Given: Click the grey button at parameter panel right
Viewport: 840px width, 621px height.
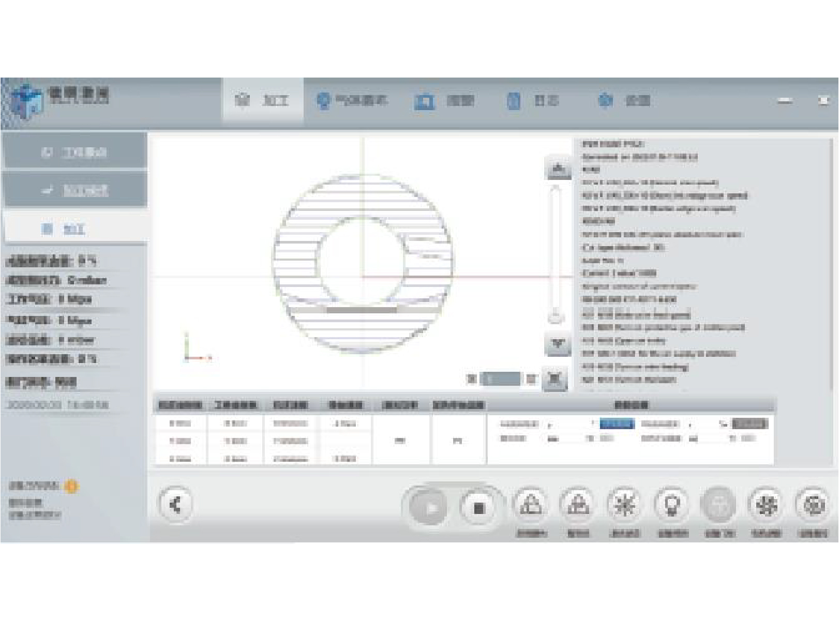Looking at the screenshot, I should click(x=751, y=424).
